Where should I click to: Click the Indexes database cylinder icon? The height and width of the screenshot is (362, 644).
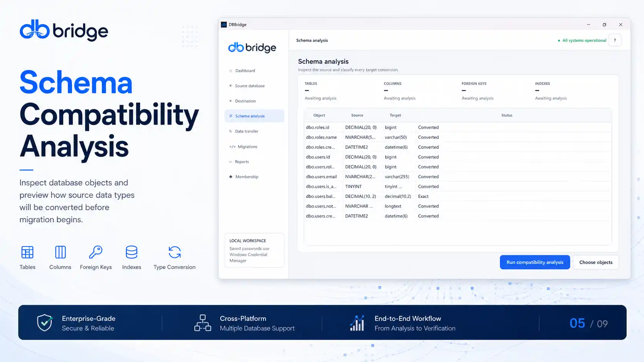[x=131, y=252]
